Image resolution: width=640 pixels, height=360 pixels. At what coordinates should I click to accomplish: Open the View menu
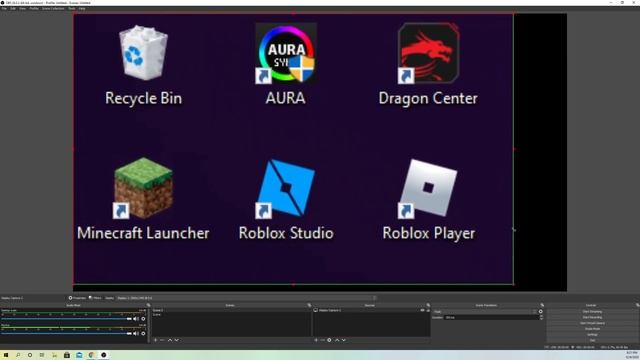pyautogui.click(x=22, y=8)
